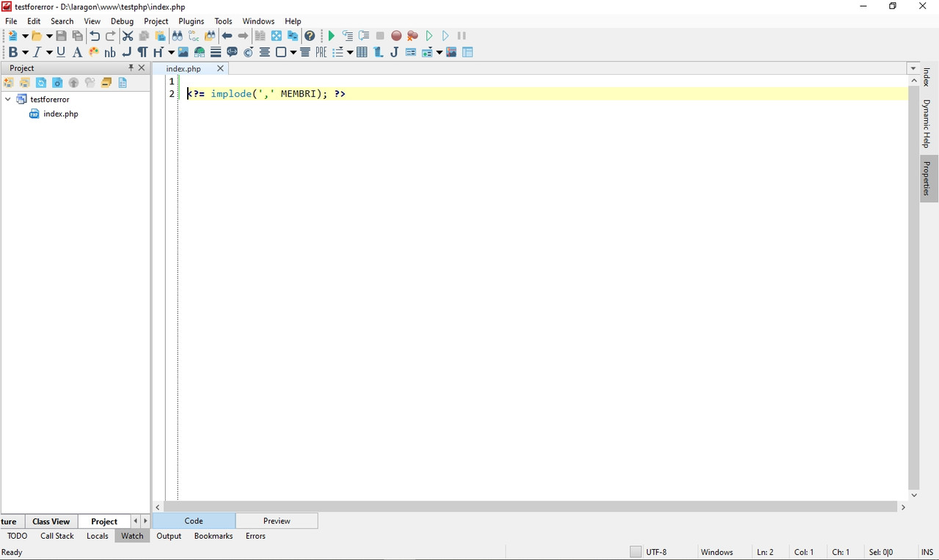939x560 pixels.
Task: Insert image using picture icon
Action: point(183,52)
